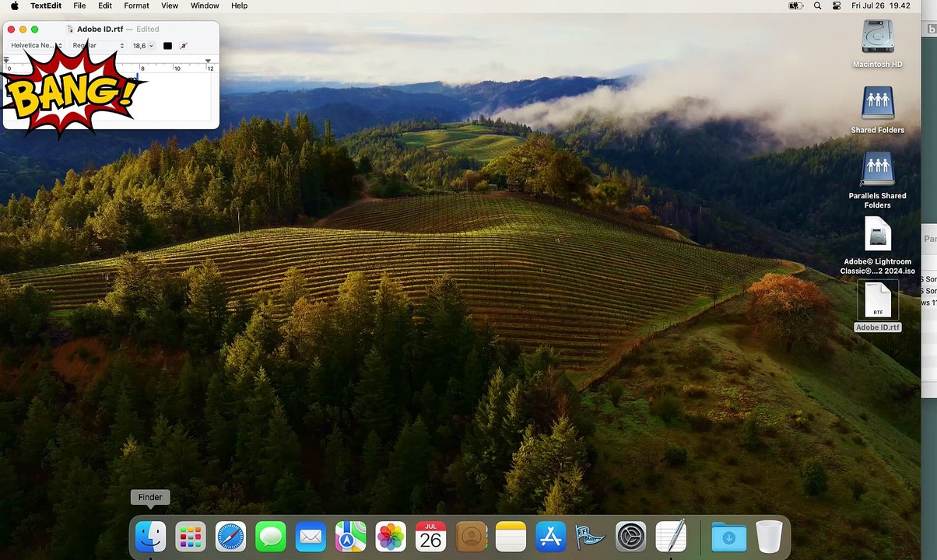This screenshot has width=937, height=560.
Task: Click the Adobe ID.rtf window title
Action: coord(100,29)
